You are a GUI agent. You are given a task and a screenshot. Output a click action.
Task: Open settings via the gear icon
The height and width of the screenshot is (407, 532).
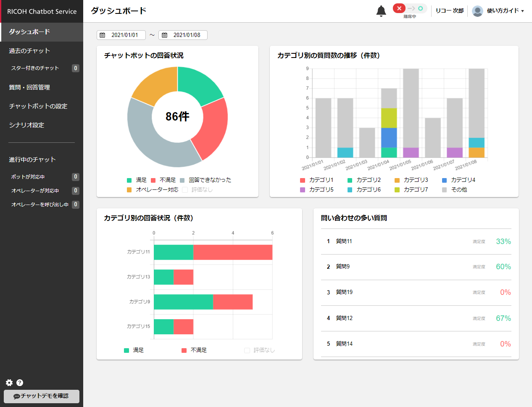(9, 383)
